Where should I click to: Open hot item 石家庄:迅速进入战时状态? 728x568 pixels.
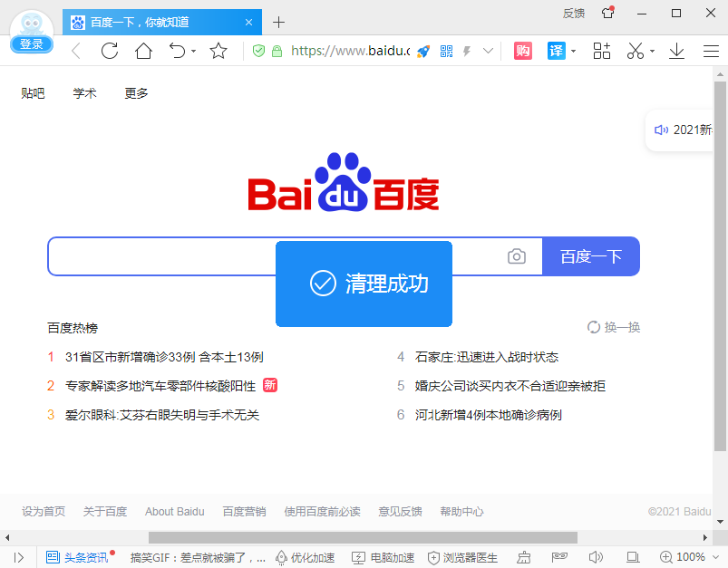tap(487, 357)
